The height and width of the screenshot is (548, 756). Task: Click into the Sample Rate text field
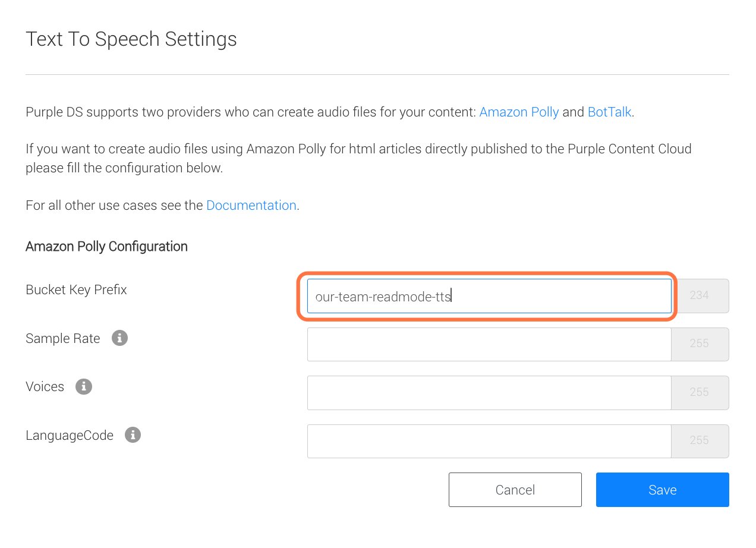pyautogui.click(x=489, y=344)
